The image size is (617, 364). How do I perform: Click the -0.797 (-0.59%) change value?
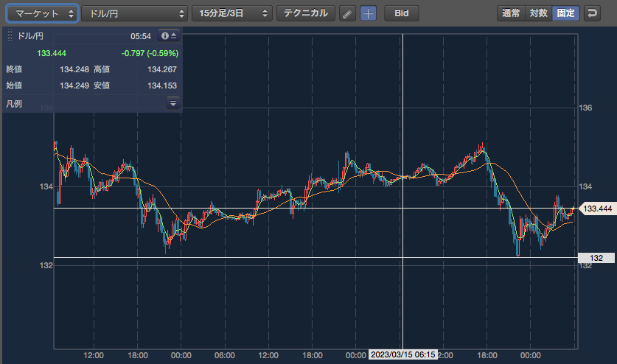[x=150, y=53]
